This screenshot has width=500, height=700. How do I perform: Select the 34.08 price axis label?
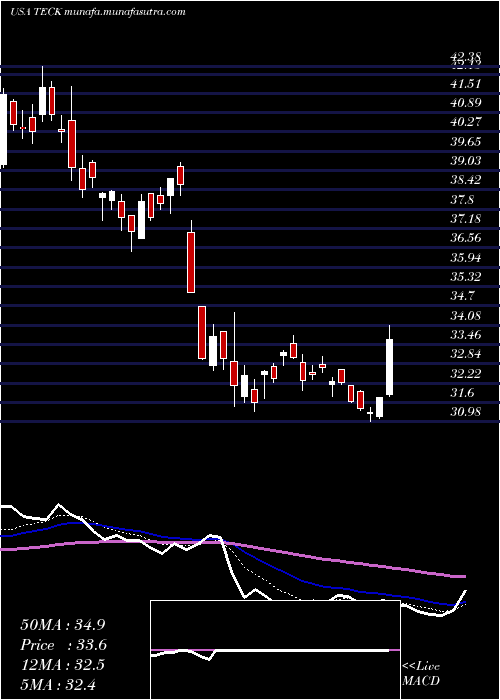tap(466, 316)
